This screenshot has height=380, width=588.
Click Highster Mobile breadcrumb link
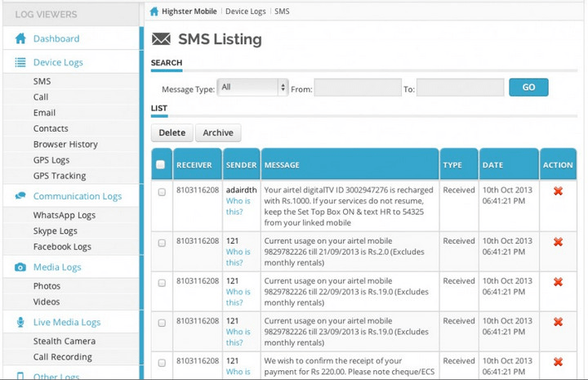(189, 11)
